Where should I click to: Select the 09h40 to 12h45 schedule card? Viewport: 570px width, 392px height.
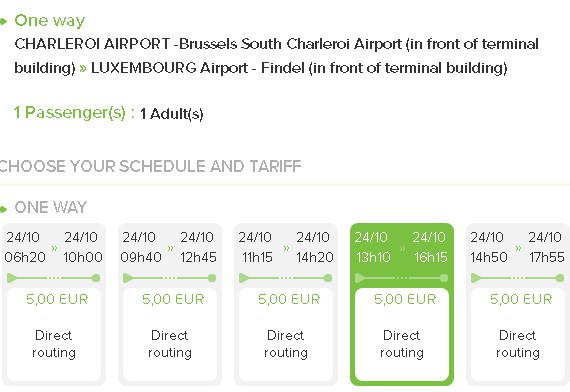[170, 304]
